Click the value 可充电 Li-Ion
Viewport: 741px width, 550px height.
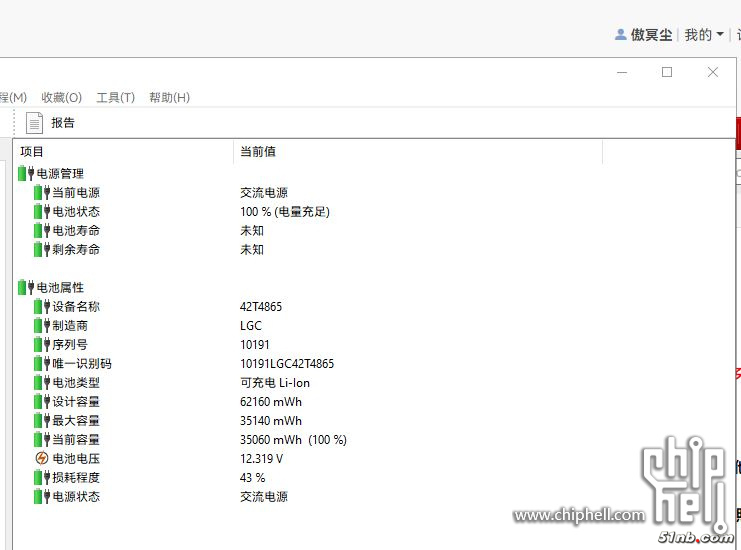[x=275, y=382]
